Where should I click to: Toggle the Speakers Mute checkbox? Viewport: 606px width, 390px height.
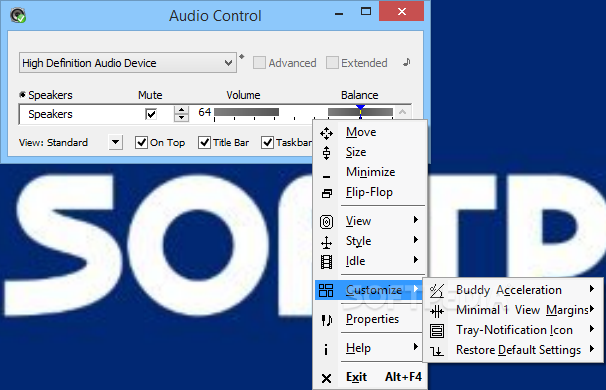point(151,114)
